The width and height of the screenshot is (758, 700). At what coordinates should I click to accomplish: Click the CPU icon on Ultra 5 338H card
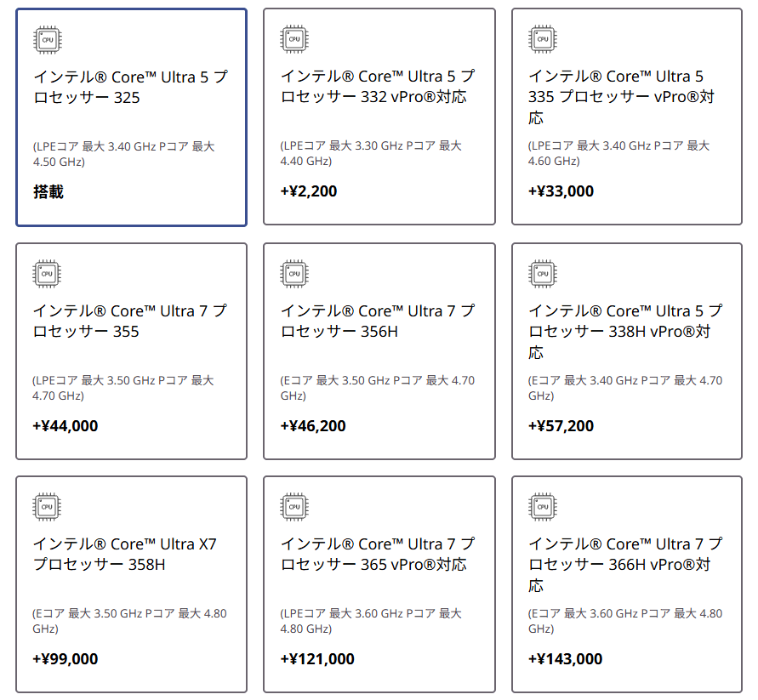tap(543, 273)
